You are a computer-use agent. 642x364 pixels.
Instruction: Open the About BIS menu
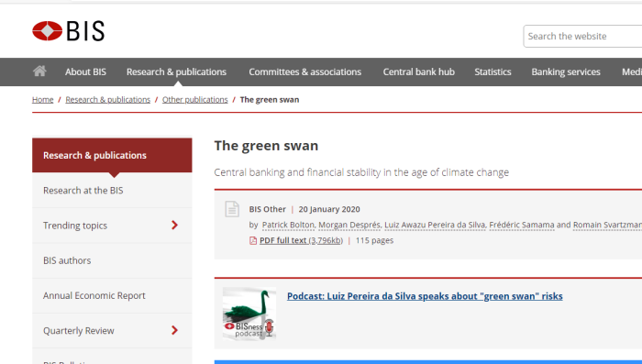[x=85, y=72]
